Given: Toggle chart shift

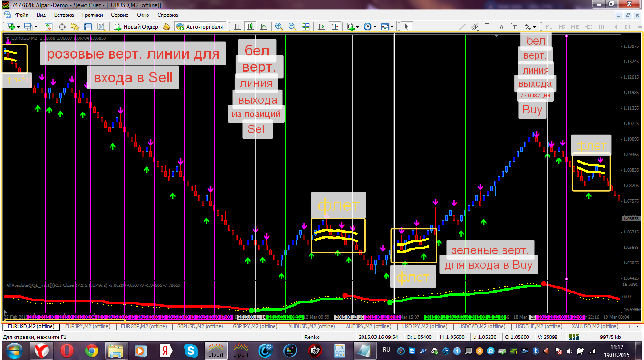Looking at the screenshot, I should tap(335, 27).
